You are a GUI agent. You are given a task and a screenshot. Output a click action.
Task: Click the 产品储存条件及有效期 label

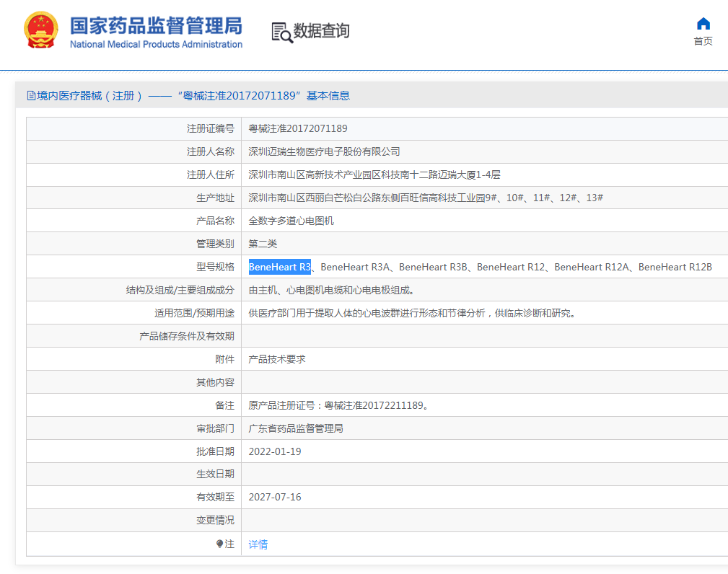pyautogui.click(x=187, y=336)
